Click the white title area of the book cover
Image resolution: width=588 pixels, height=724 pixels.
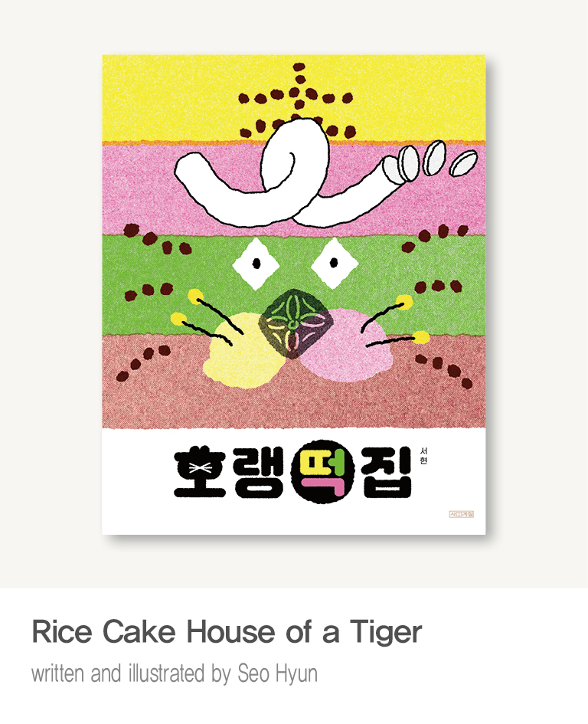(x=293, y=481)
